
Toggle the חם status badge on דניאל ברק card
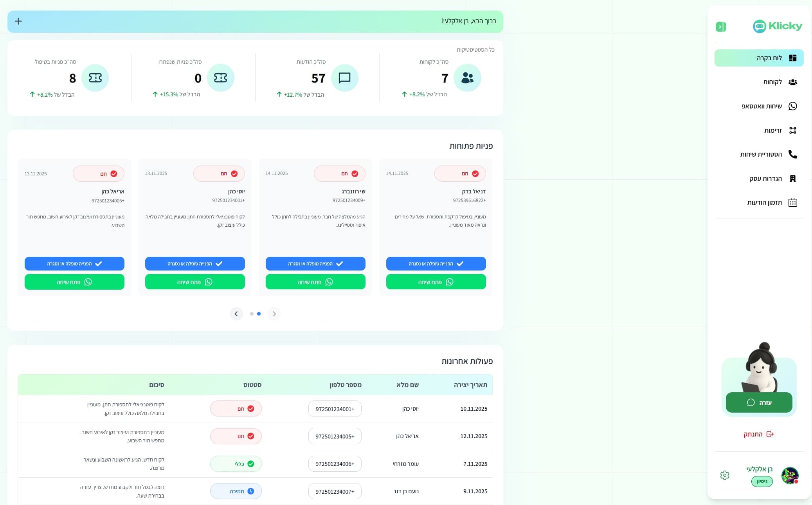click(460, 173)
